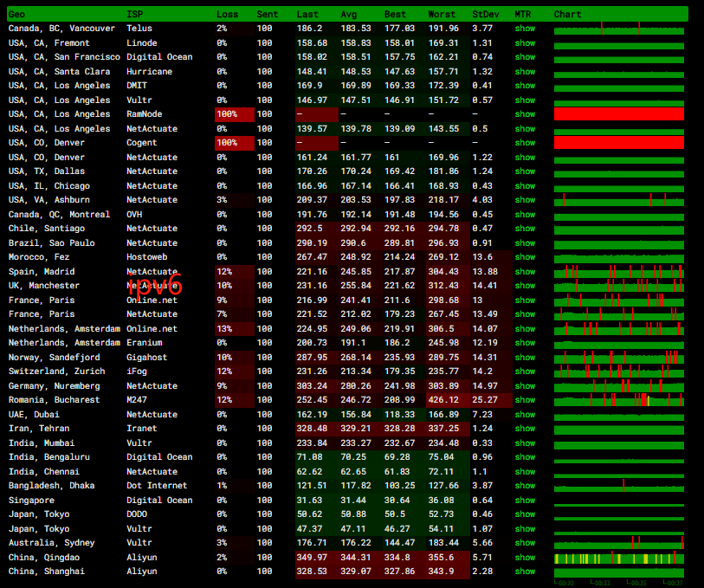Open MTR show link for Cogent Denver
This screenshot has height=588, width=704.
point(525,143)
